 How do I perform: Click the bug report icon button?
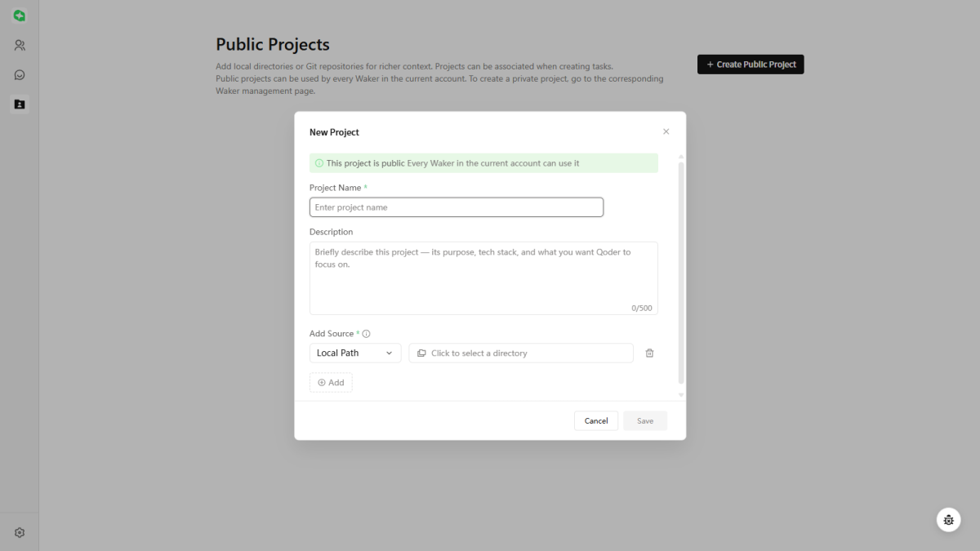coord(948,519)
